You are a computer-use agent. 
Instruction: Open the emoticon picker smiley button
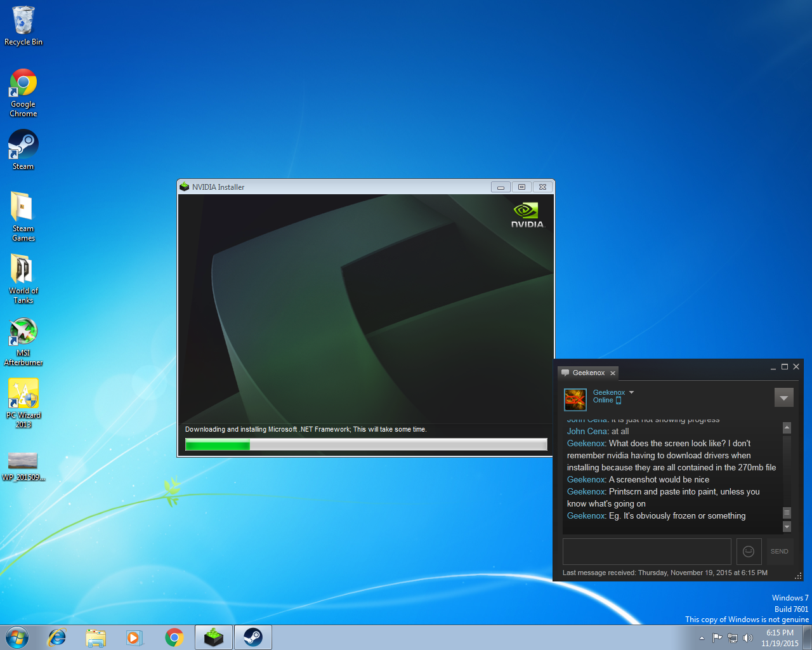749,551
